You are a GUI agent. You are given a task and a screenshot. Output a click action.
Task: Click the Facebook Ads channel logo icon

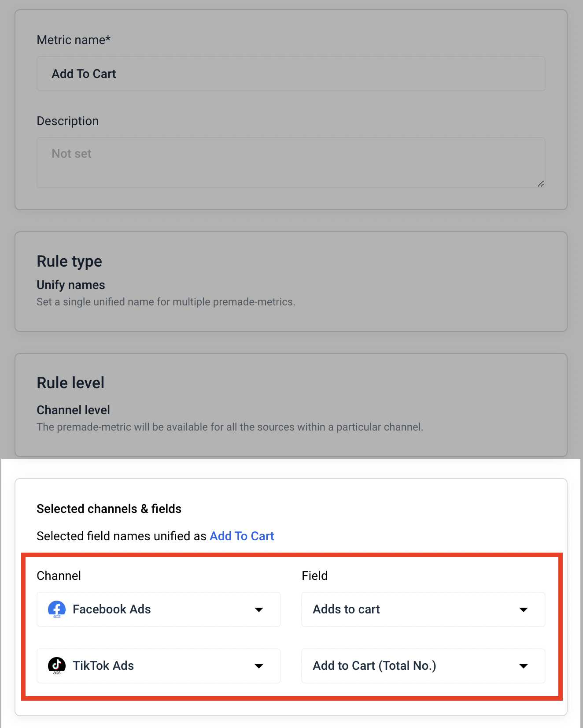point(57,609)
